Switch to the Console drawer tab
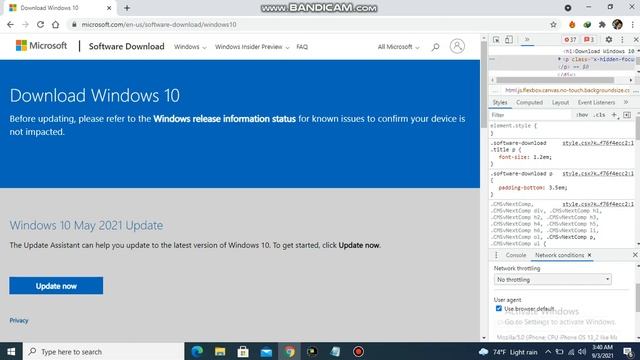 [x=516, y=255]
